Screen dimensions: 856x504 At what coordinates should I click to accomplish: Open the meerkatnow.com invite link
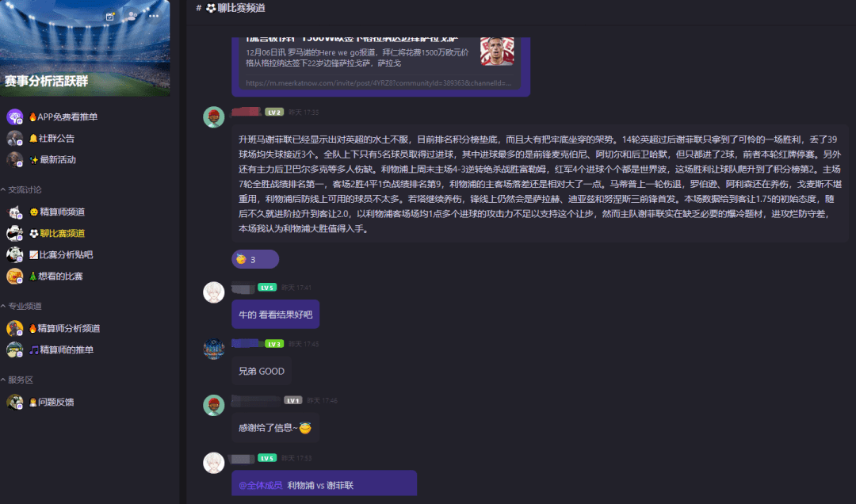pos(378,83)
